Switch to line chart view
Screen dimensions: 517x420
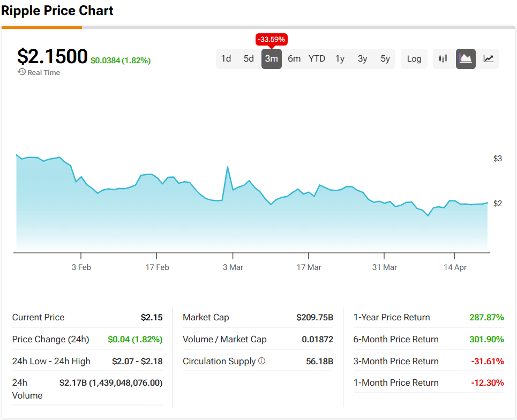tap(488, 59)
